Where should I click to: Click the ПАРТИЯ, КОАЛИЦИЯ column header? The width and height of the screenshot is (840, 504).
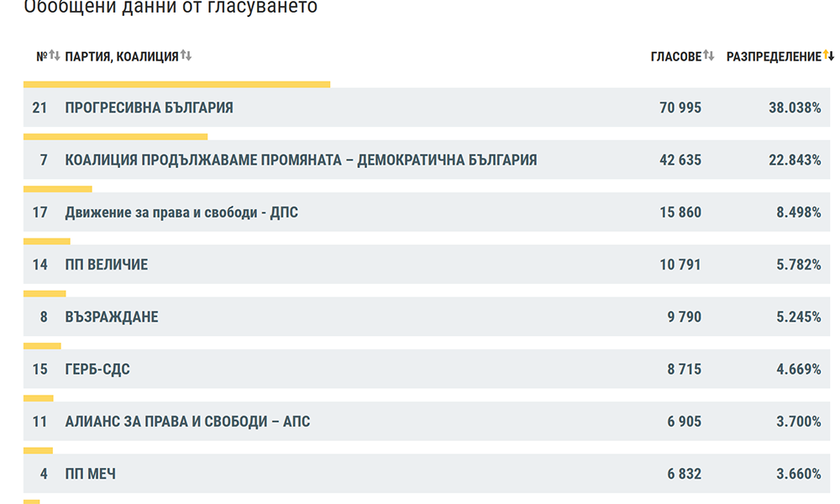122,56
